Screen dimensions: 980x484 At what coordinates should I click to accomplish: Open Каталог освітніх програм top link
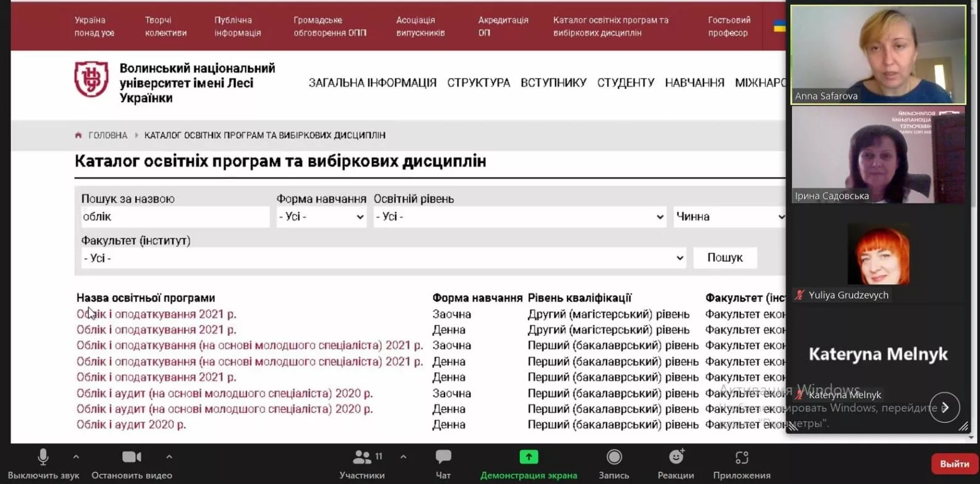point(611,27)
